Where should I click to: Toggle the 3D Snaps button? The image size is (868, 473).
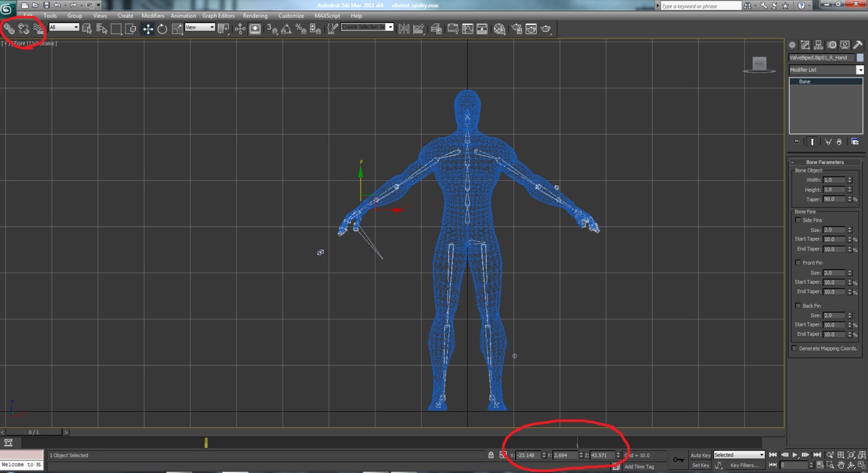pos(272,29)
